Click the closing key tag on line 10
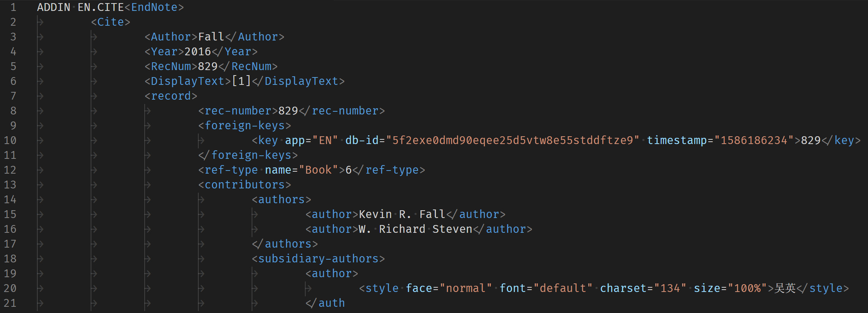This screenshot has height=313, width=868. (841, 140)
